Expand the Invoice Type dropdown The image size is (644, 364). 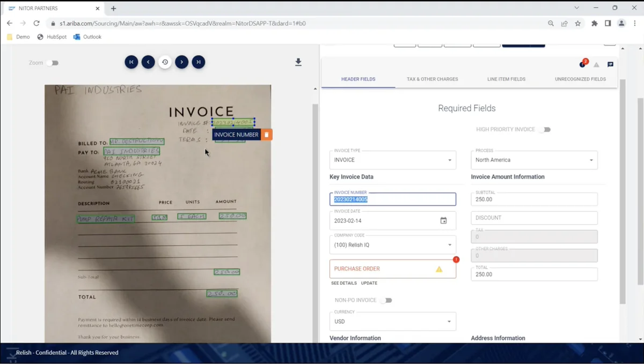click(x=393, y=160)
